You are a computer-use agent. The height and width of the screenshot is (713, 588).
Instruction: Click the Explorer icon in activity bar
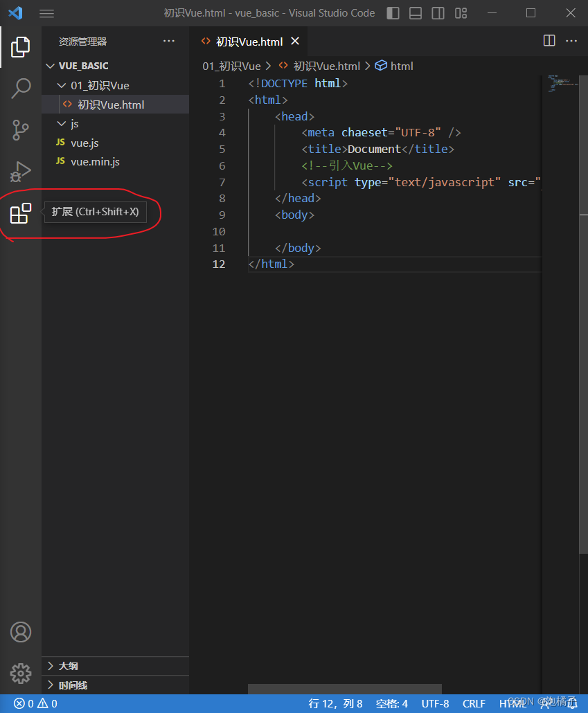click(21, 46)
